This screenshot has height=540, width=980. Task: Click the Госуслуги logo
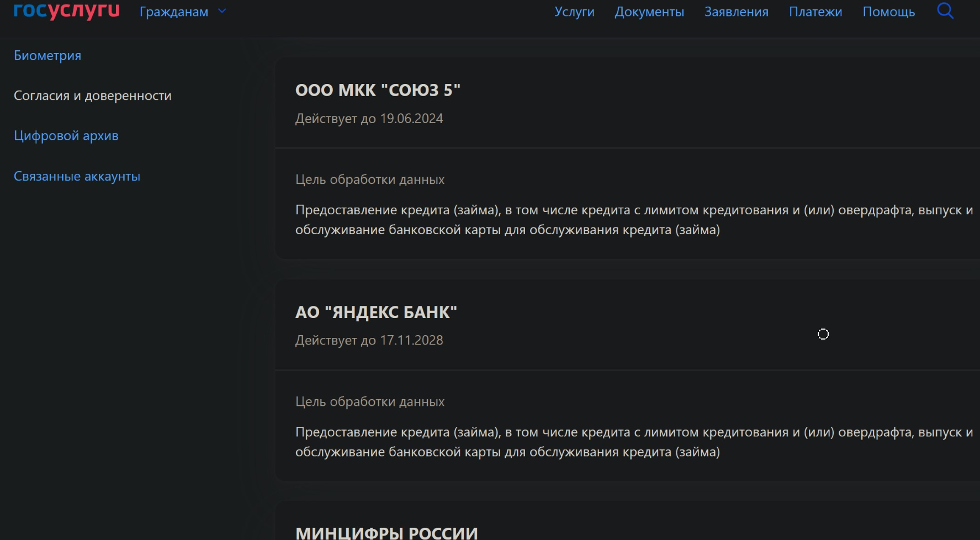point(66,10)
